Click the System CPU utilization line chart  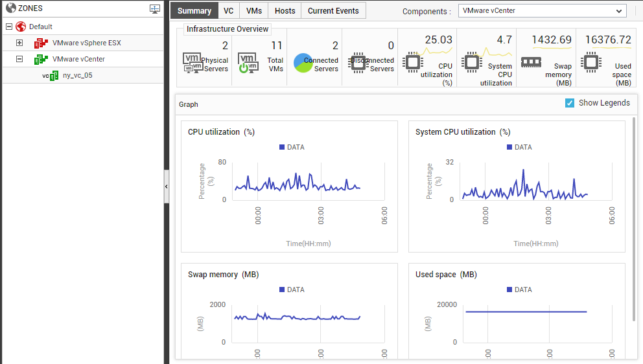(525, 185)
